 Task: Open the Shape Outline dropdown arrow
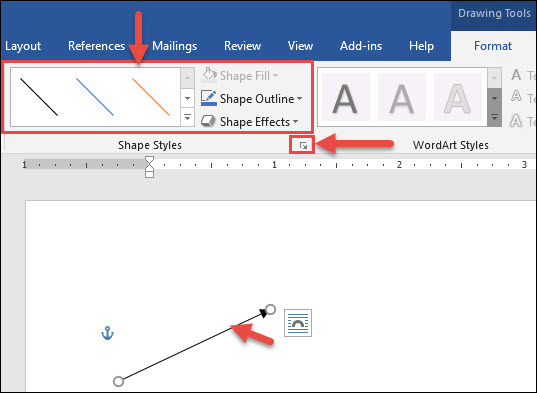300,99
